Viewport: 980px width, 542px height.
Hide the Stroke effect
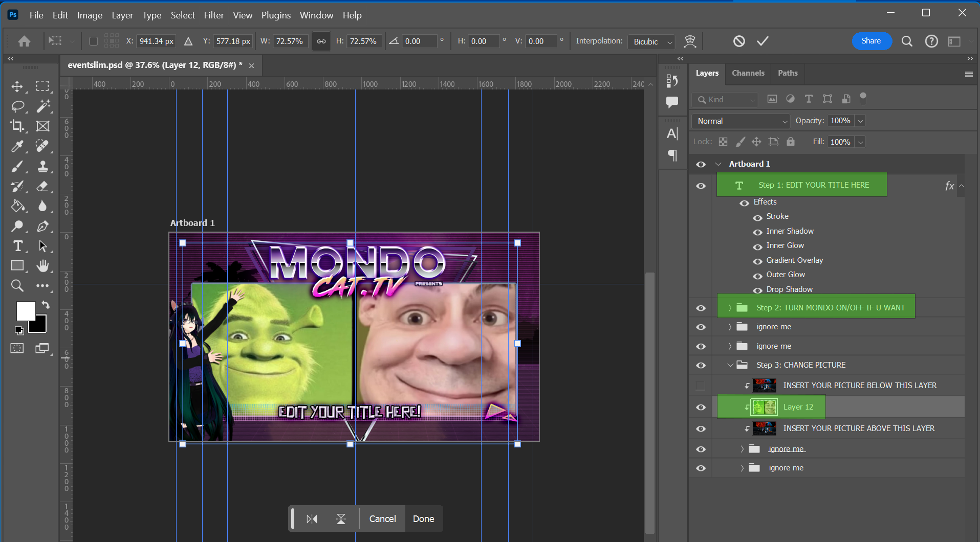(757, 218)
